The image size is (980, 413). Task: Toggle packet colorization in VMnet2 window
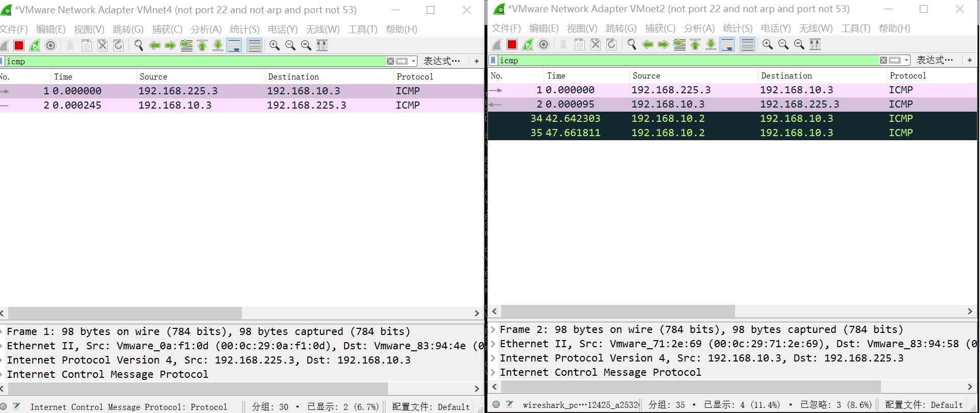click(x=747, y=44)
